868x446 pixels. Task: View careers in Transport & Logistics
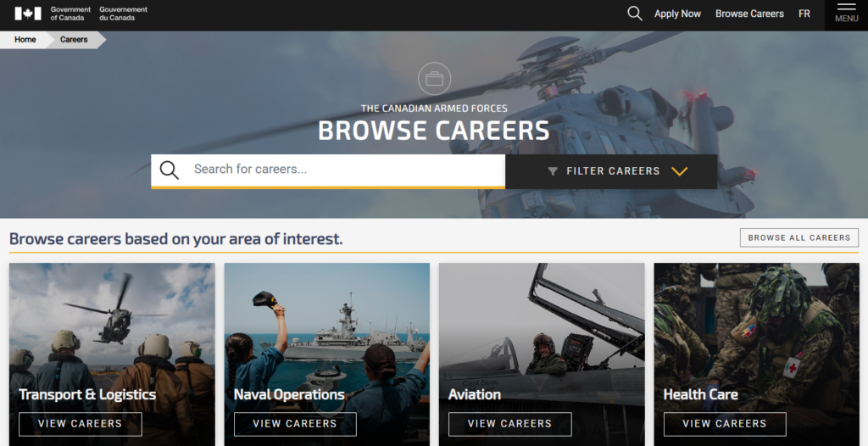[81, 423]
